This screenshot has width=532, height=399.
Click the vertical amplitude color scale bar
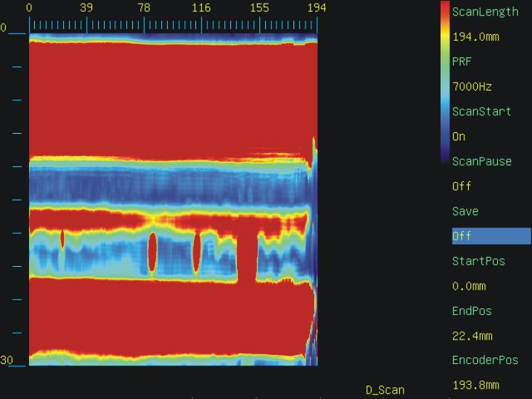(x=445, y=82)
